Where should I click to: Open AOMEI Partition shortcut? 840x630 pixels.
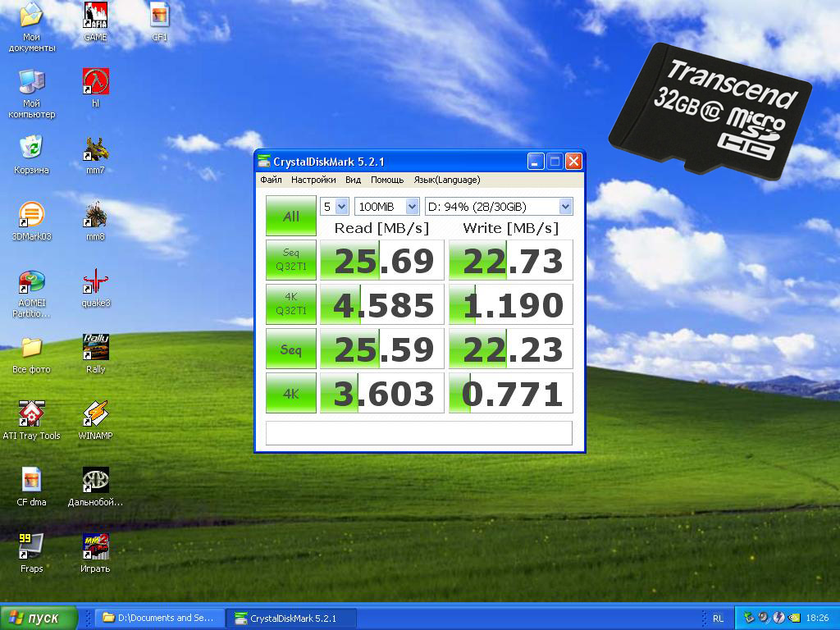pyautogui.click(x=31, y=294)
